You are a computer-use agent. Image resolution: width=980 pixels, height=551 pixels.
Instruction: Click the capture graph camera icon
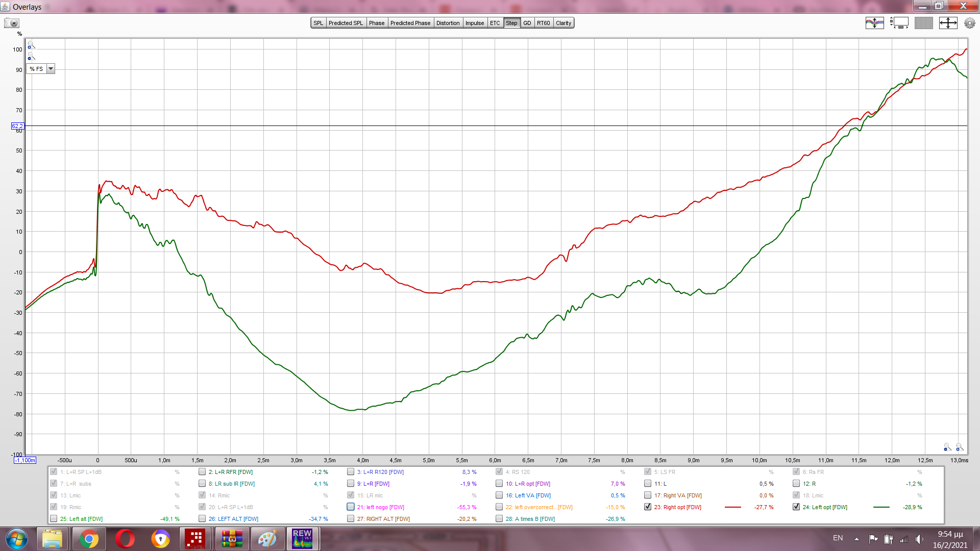11,23
